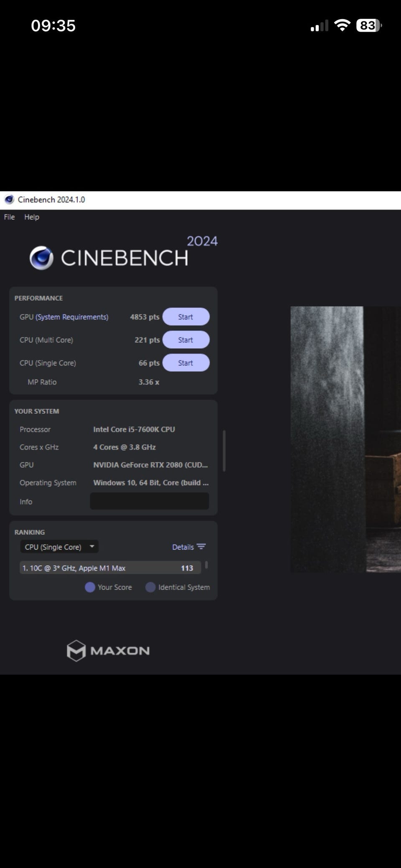Click the Details filter lines icon
The height and width of the screenshot is (868, 401).
coord(201,547)
